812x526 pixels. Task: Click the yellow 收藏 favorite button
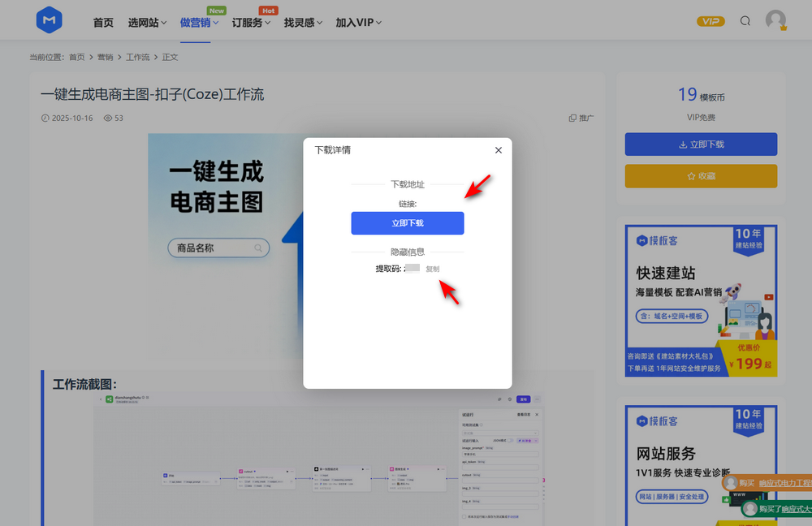point(701,176)
